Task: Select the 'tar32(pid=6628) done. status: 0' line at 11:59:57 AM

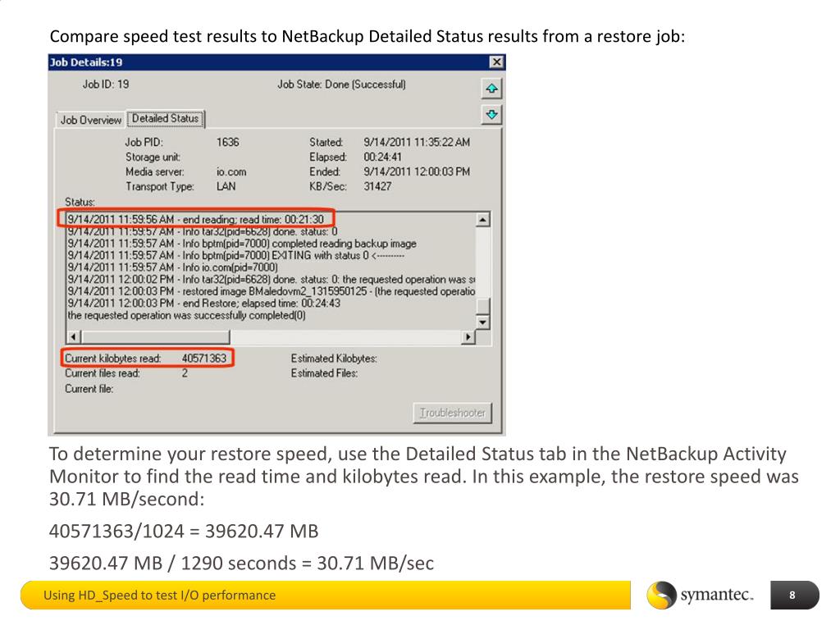Action: coord(202,231)
